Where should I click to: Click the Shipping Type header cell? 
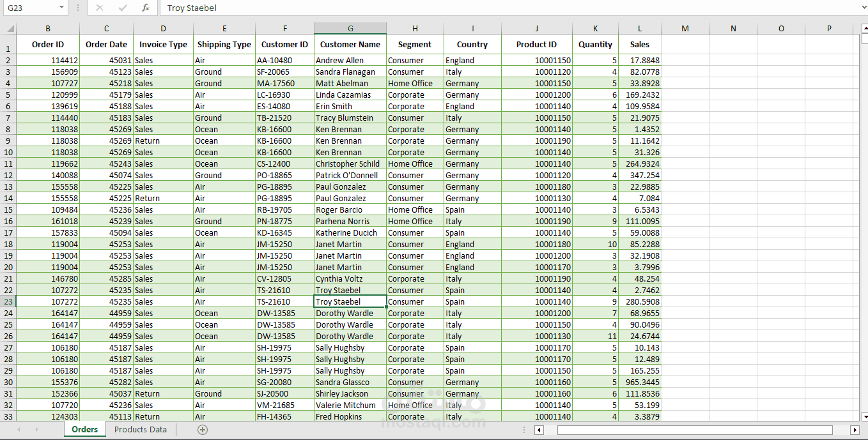[224, 44]
